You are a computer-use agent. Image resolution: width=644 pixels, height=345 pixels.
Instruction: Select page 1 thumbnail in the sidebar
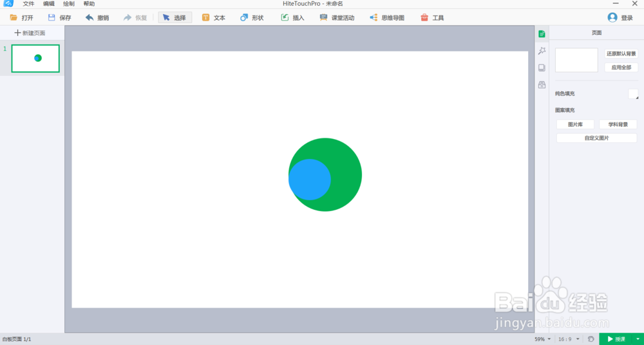point(35,59)
